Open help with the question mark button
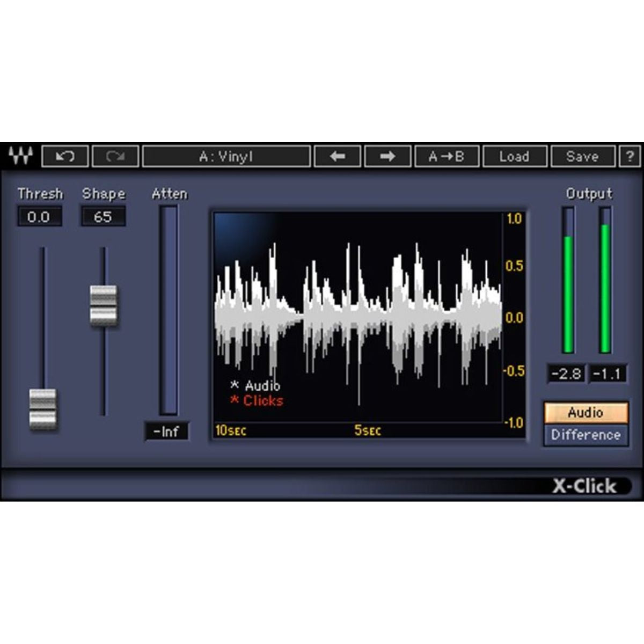This screenshot has height=644, width=644. [x=630, y=157]
